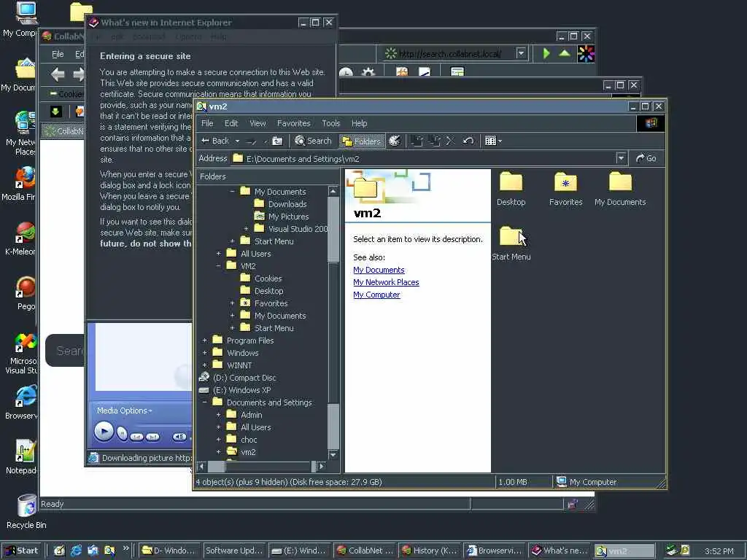The height and width of the screenshot is (560, 747).
Task: Click Play in the media bar
Action: click(x=104, y=432)
